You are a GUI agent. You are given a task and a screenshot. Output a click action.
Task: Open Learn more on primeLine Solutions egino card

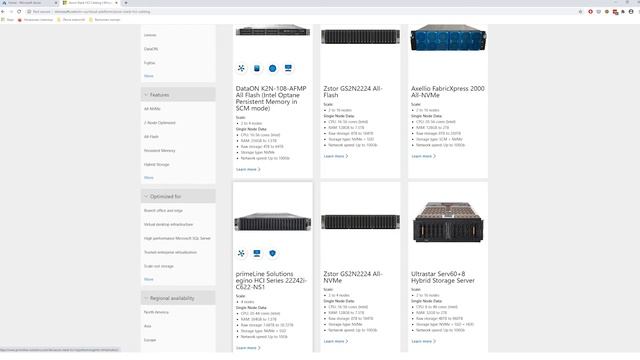pos(248,348)
